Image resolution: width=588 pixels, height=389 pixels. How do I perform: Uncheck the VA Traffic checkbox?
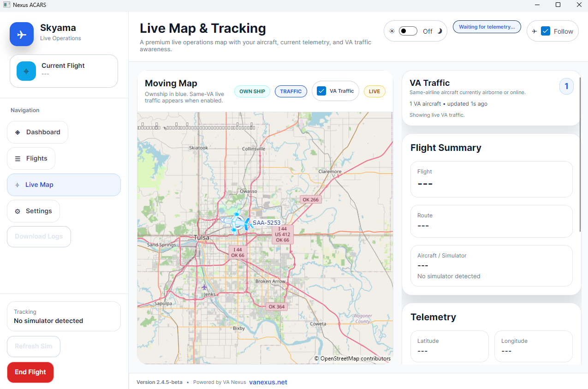321,91
